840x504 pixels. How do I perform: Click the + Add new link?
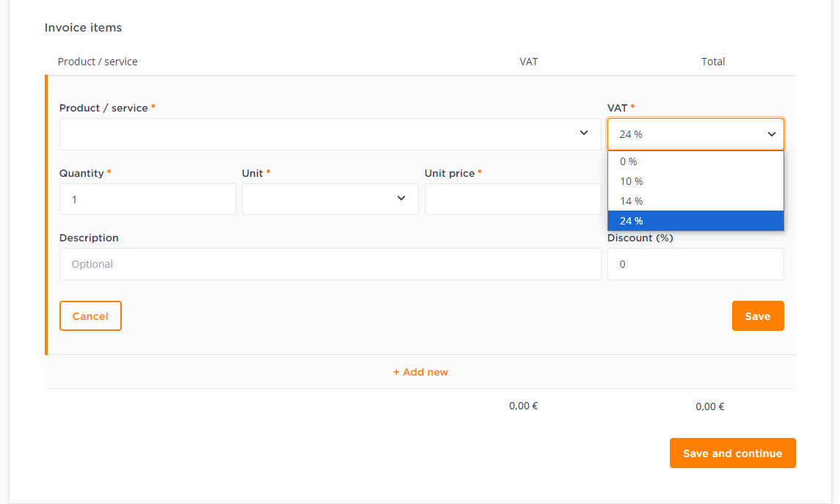click(420, 372)
